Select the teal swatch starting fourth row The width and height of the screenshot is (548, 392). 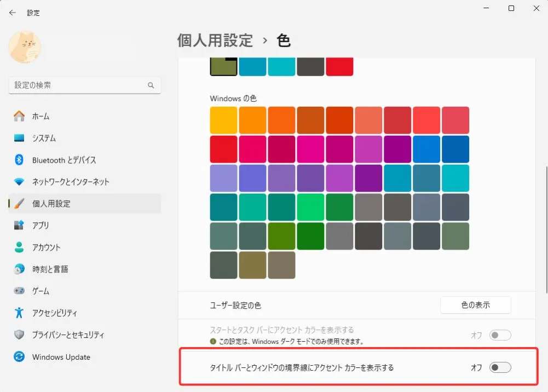click(224, 207)
